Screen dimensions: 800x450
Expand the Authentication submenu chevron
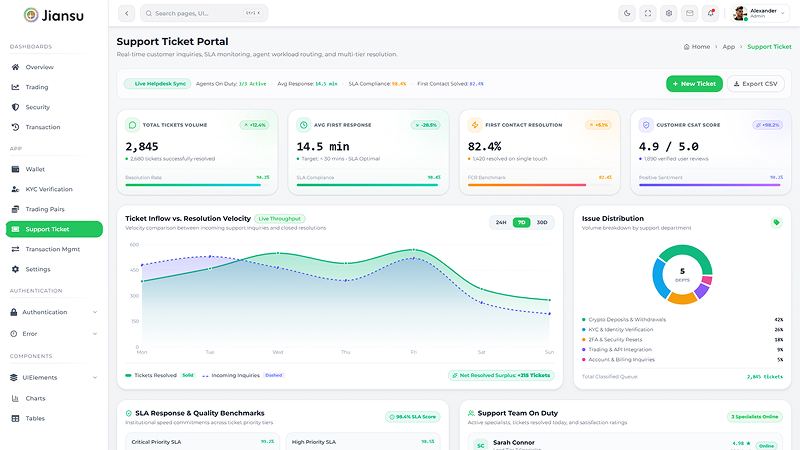click(x=95, y=312)
